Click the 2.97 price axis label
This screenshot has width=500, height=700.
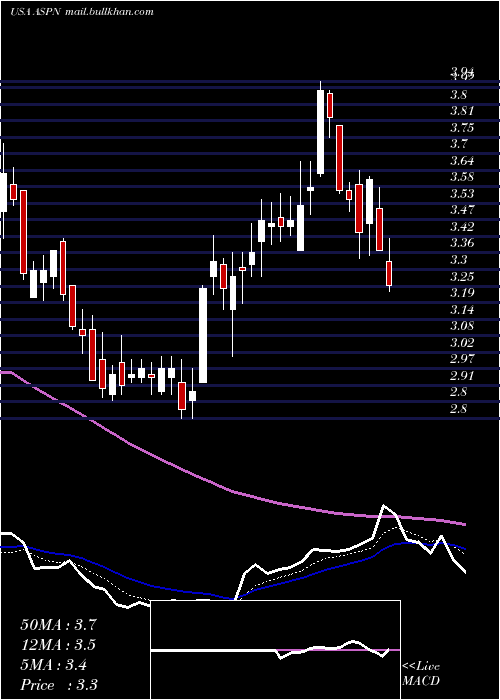point(462,358)
